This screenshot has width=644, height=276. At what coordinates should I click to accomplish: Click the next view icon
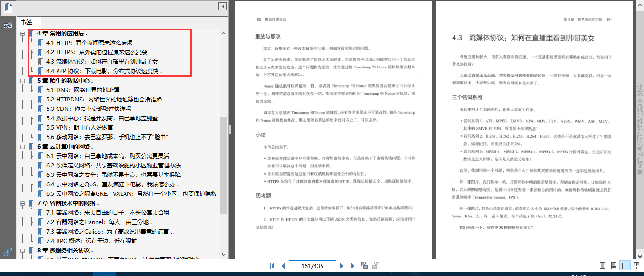pyautogui.click(x=376, y=266)
